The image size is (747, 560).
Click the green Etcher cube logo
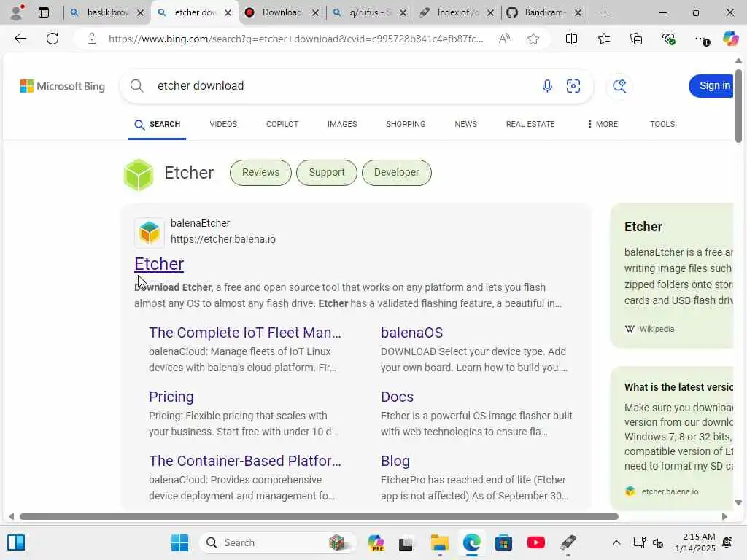point(138,174)
